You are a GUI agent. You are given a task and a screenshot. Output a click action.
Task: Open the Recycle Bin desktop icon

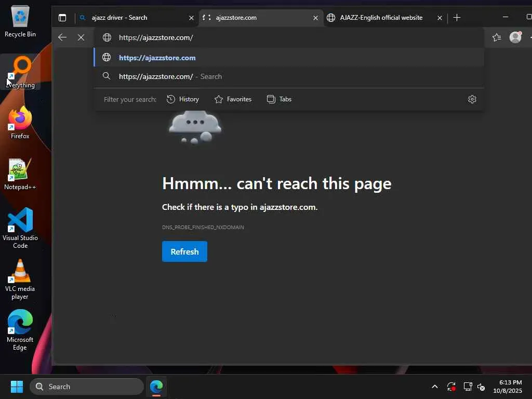point(20,21)
